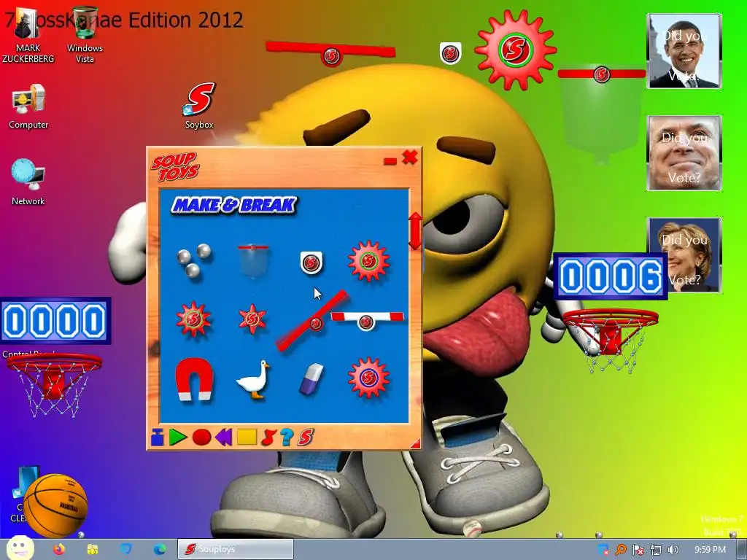This screenshot has width=747, height=560.
Task: Click the right basketball hoop
Action: tap(611, 340)
